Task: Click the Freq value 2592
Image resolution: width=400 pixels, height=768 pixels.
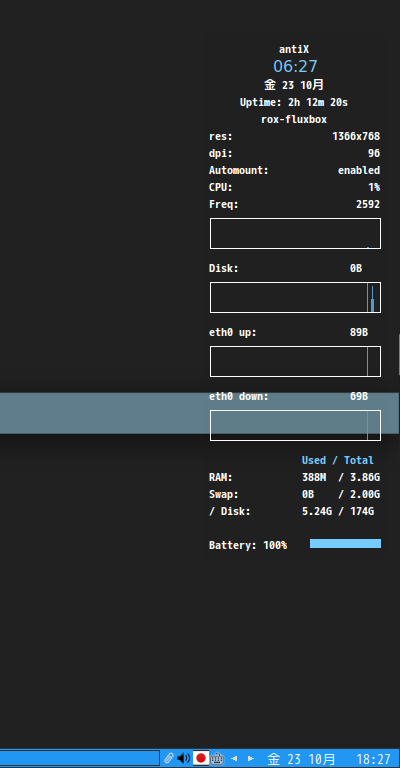Action: click(368, 205)
